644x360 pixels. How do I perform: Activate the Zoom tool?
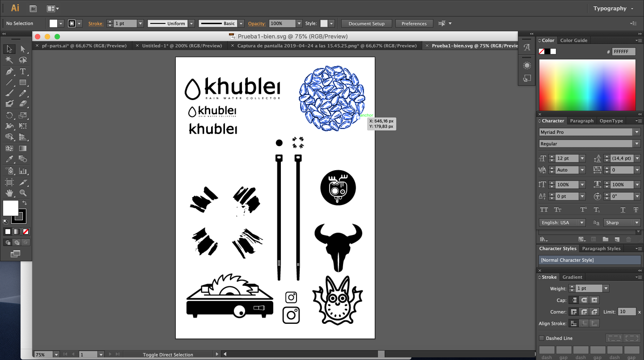click(23, 193)
